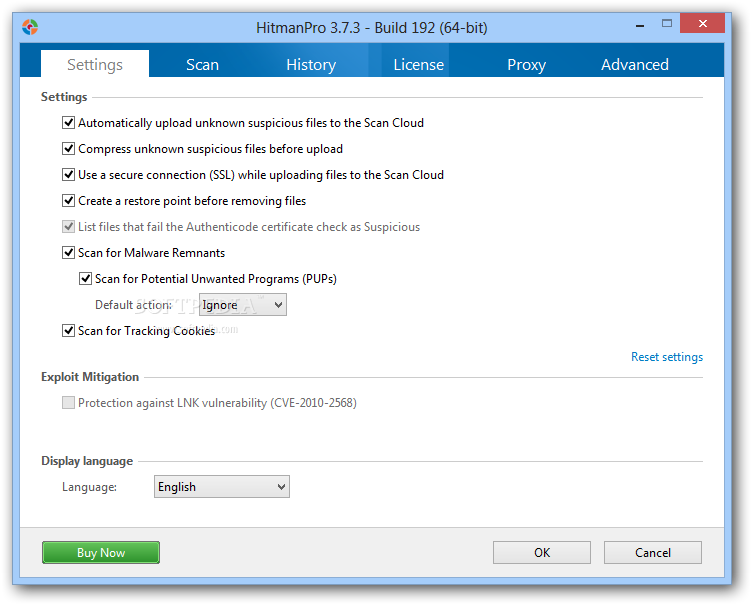Click the Reset settings link

coord(667,357)
